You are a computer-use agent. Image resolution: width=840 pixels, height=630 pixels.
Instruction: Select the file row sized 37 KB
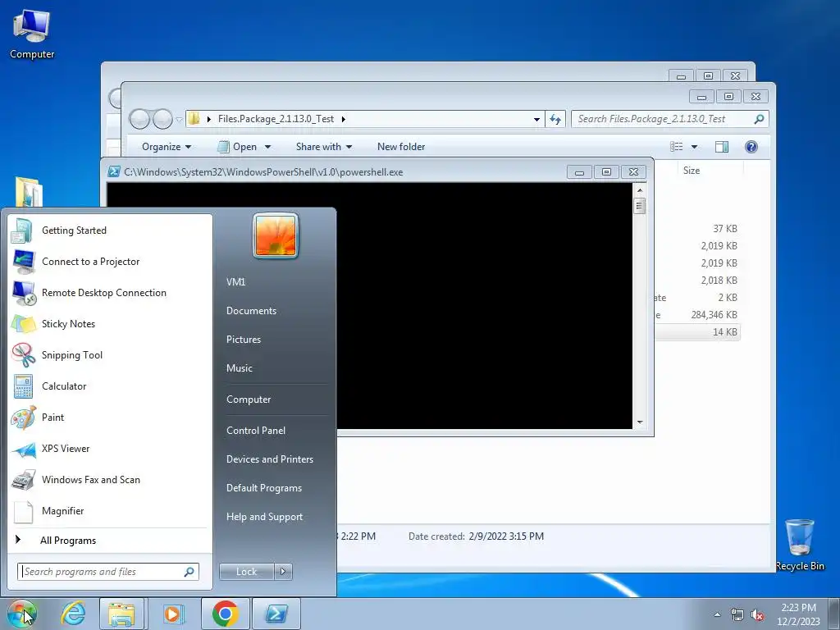(697, 229)
